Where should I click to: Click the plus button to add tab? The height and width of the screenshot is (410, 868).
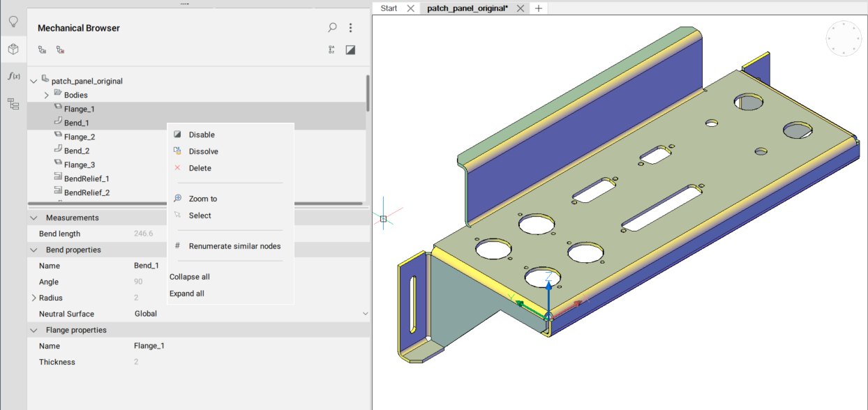point(538,8)
